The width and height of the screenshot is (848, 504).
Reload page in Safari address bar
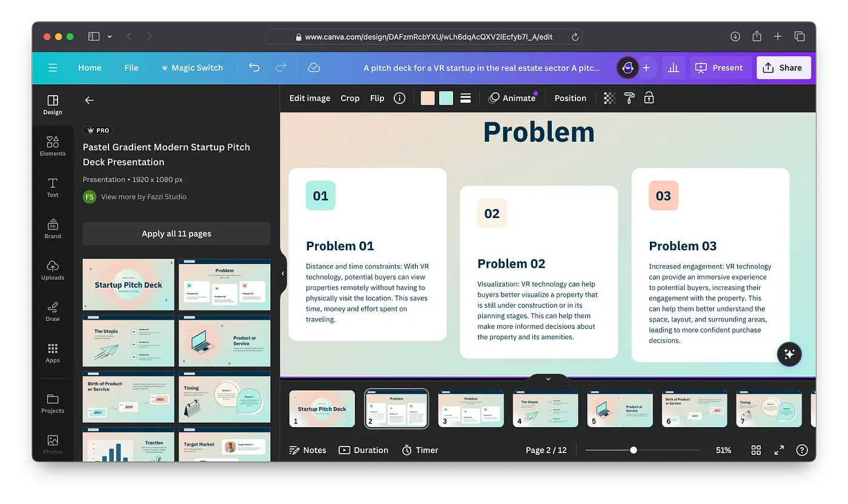click(575, 37)
